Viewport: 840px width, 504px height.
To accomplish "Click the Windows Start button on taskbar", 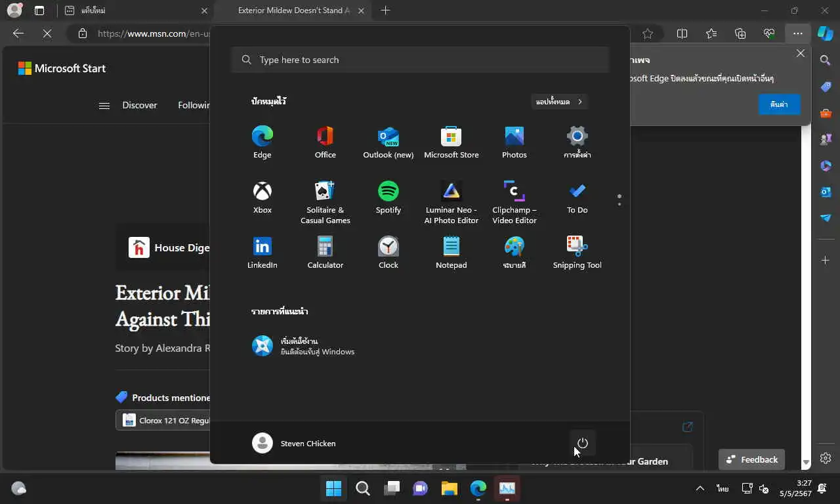I will click(x=333, y=488).
